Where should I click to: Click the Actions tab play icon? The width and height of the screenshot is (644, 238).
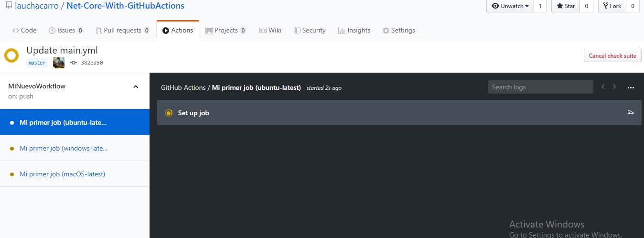point(165,31)
